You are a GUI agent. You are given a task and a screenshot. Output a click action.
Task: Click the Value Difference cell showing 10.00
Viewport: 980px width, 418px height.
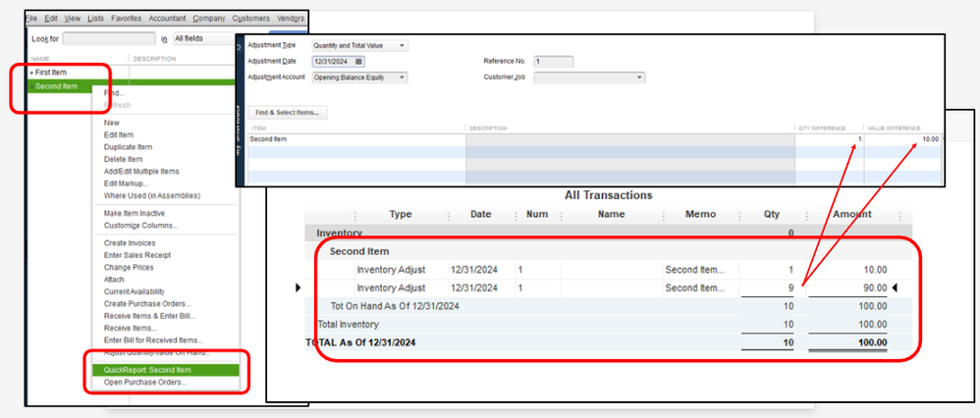pos(903,139)
